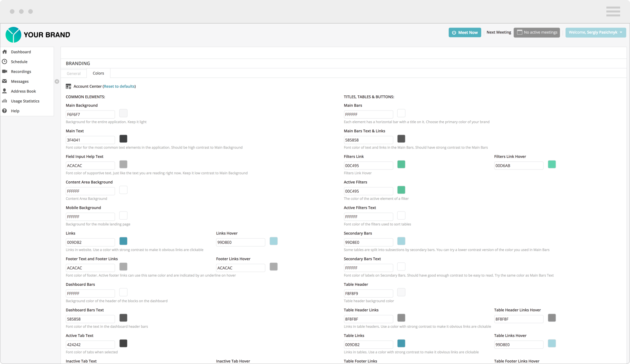630x364 pixels.
Task: Focus the Links hex input field
Action: tap(90, 242)
